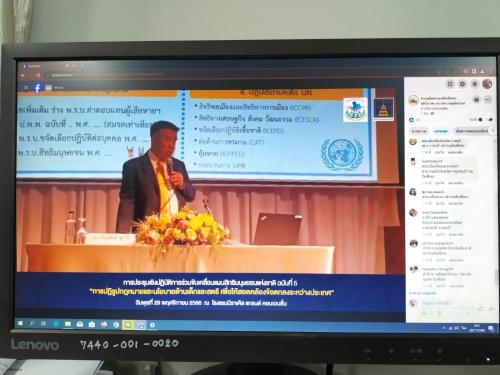Open Chrome from the taskbar
The height and width of the screenshot is (375, 500).
tap(116, 324)
